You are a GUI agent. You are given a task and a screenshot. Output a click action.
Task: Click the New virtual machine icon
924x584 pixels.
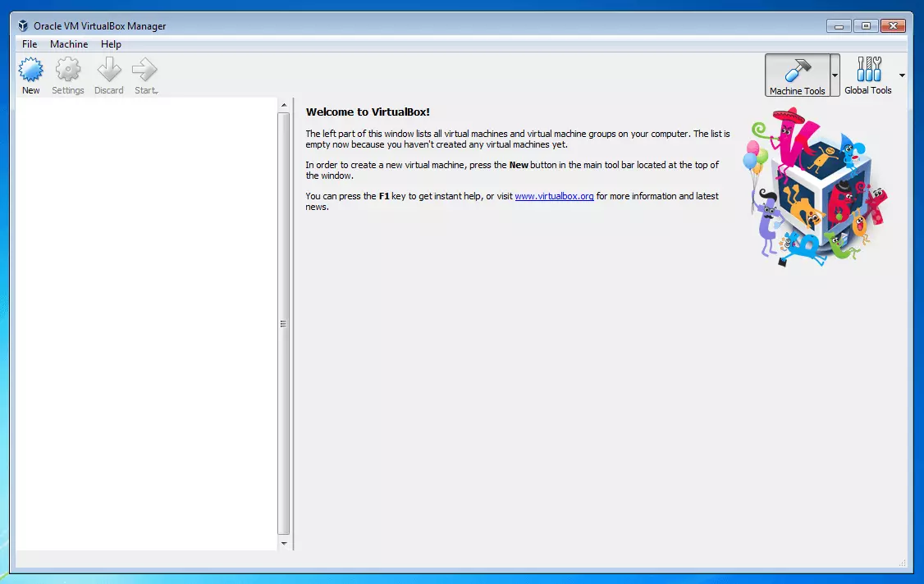pyautogui.click(x=30, y=75)
